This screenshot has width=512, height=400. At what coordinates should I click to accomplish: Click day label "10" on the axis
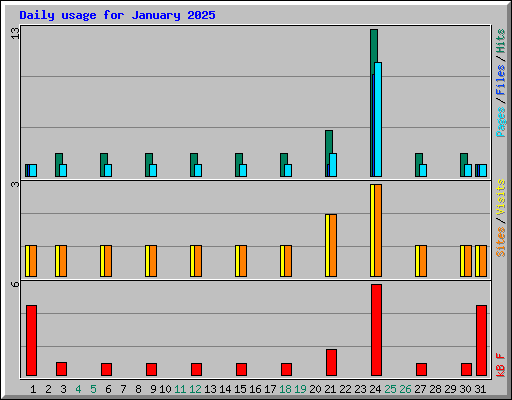(x=165, y=389)
